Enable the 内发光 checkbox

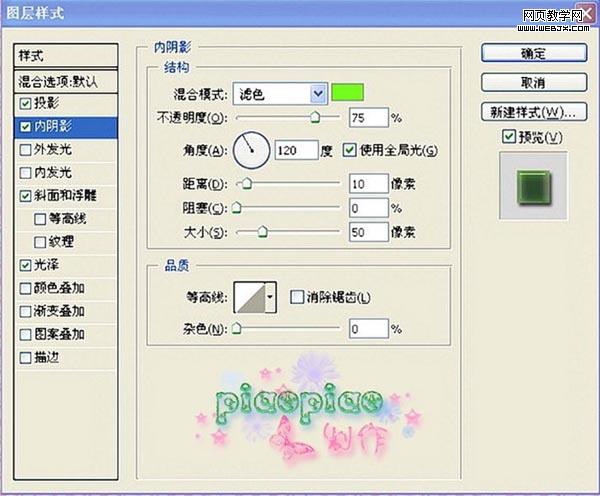coord(25,173)
